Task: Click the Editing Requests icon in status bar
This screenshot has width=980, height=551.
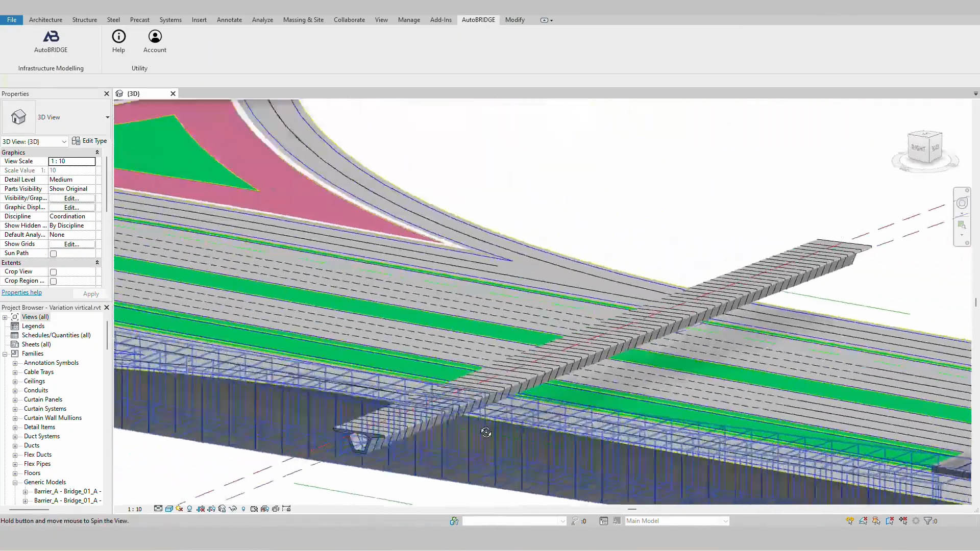Action: 575,521
